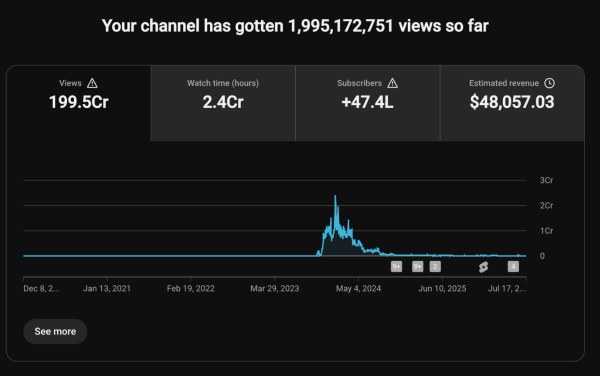This screenshot has height=376, width=600.
Task: Click the warning triangle beside Views
Action: click(92, 83)
